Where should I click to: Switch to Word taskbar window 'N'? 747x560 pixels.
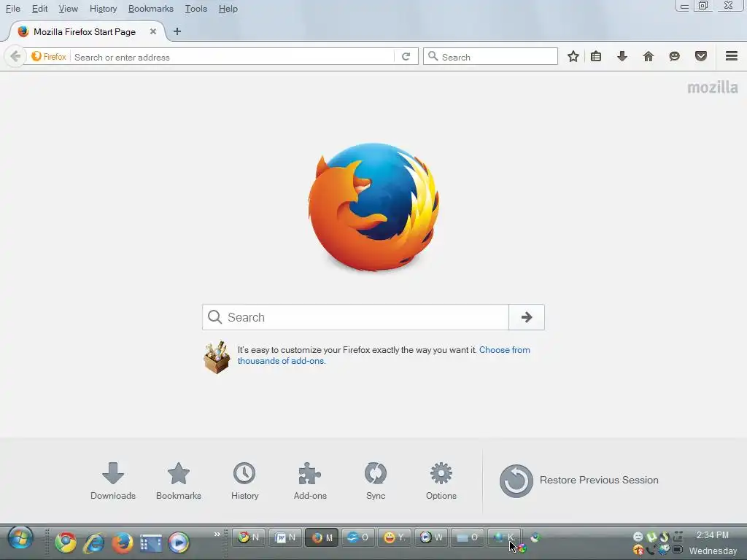tap(285, 537)
